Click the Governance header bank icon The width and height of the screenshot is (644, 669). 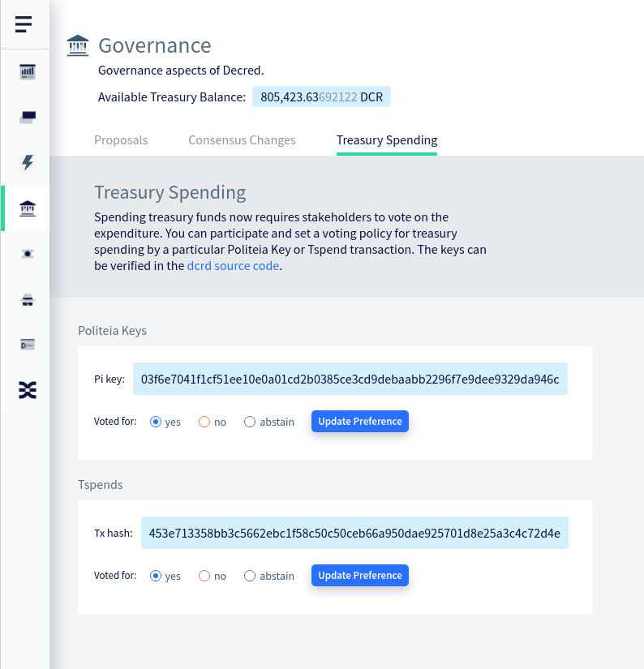[78, 45]
